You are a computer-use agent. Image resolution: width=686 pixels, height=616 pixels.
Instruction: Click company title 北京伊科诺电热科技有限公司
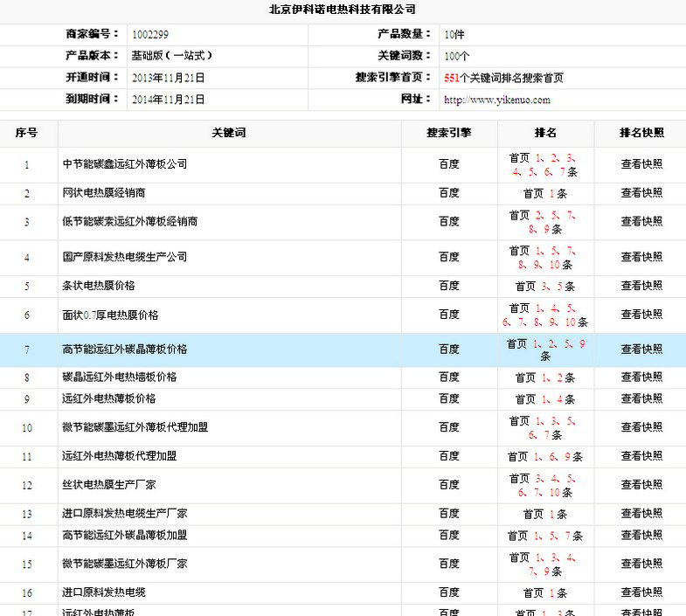tap(342, 10)
